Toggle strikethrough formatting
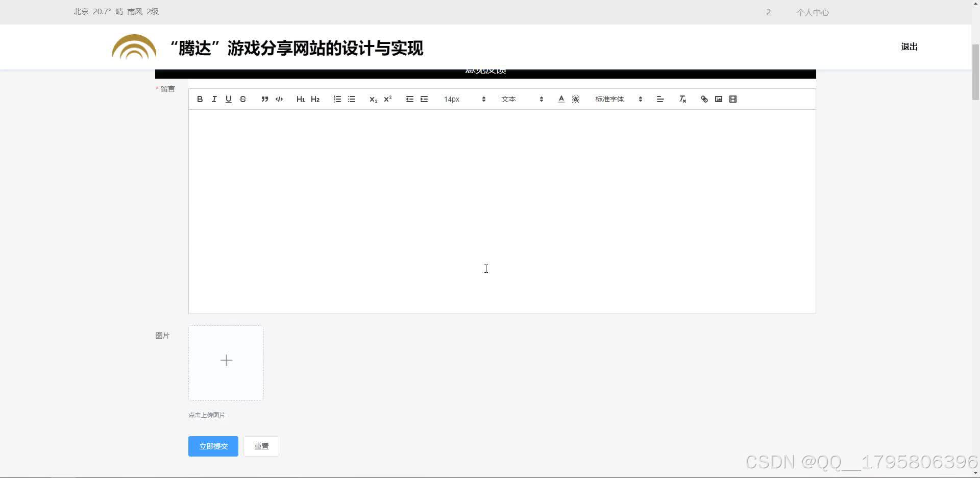This screenshot has height=478, width=980. pos(243,99)
